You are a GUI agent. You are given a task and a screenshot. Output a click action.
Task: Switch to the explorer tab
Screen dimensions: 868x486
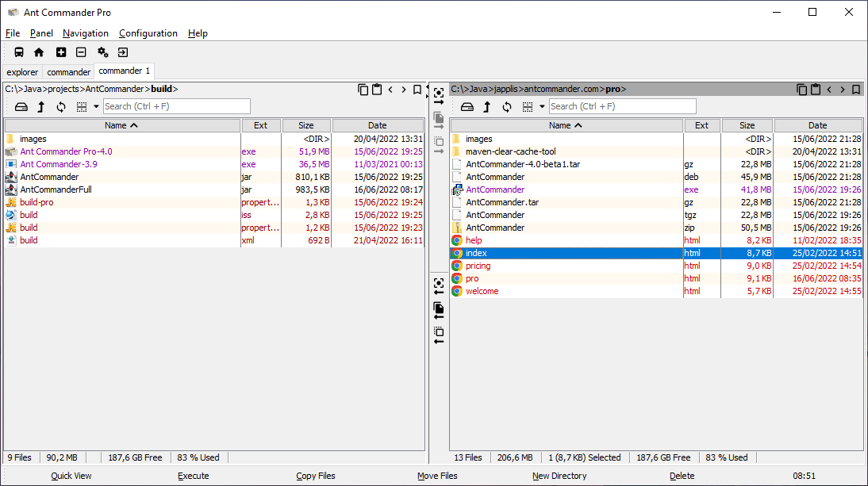(x=22, y=72)
